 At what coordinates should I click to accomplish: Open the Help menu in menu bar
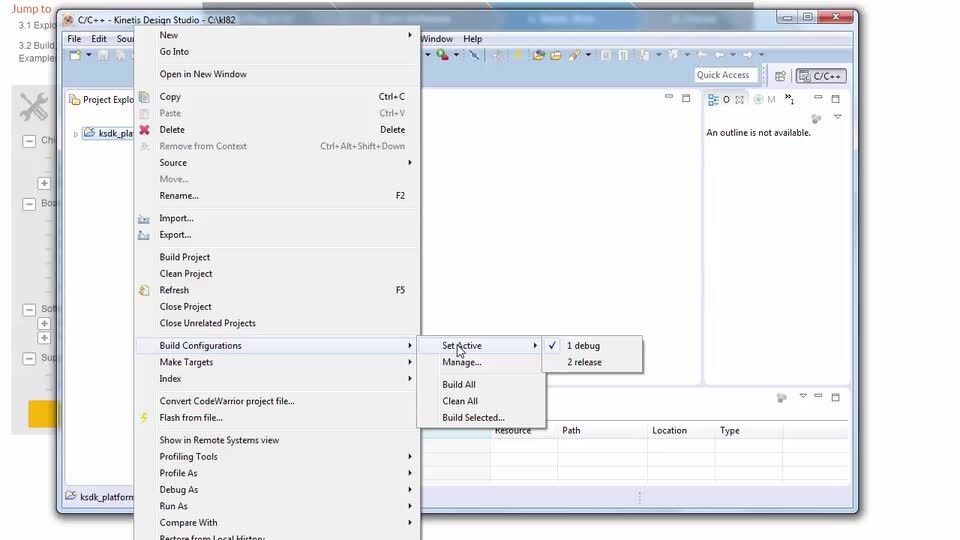click(x=472, y=39)
